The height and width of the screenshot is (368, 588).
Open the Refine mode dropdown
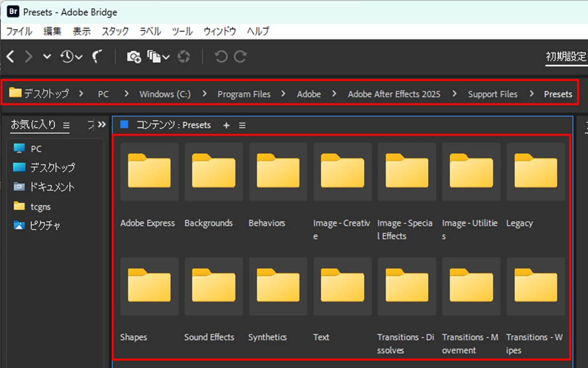tap(158, 57)
